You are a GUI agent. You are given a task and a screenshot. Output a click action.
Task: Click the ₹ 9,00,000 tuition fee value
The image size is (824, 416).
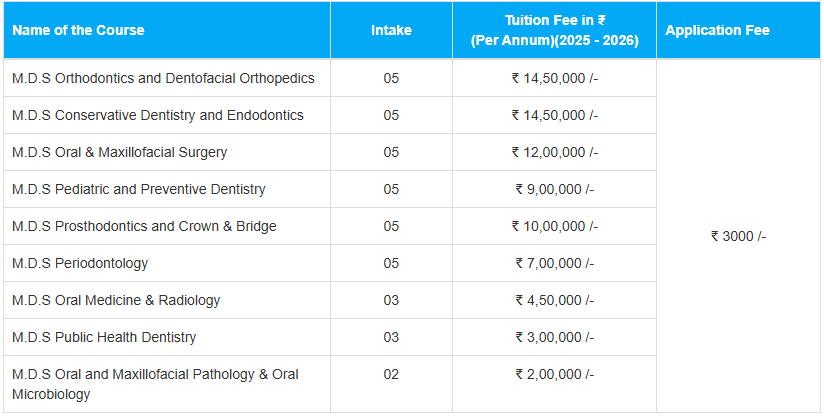coord(554,189)
